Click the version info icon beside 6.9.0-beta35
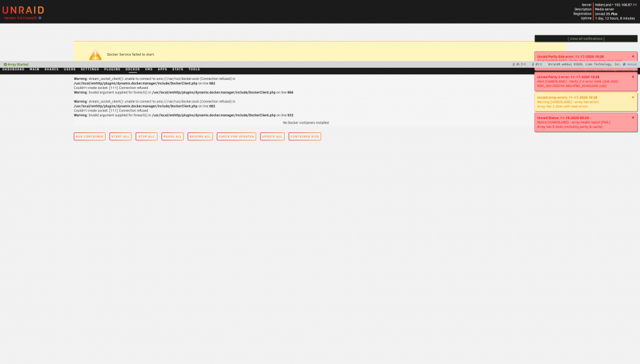The image size is (640, 364). coord(40,18)
